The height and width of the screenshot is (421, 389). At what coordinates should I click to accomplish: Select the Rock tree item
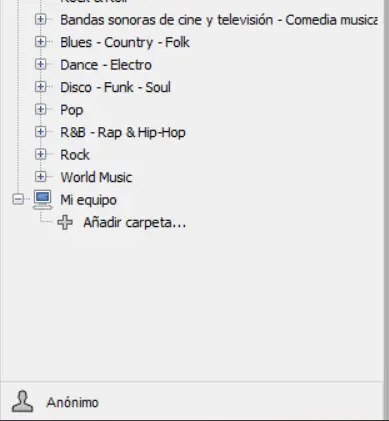[75, 155]
